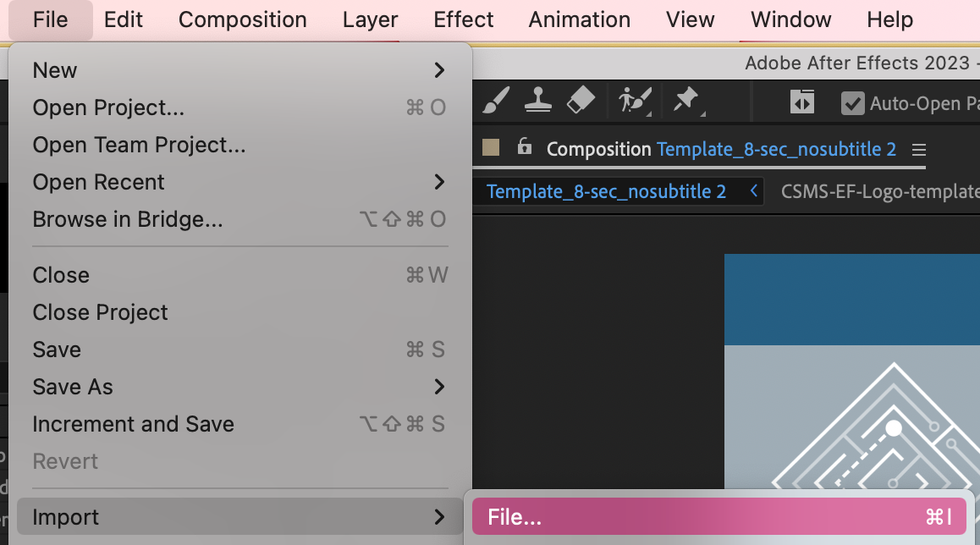Select the Eraser tool
Screen dimensions: 980x545
(581, 100)
